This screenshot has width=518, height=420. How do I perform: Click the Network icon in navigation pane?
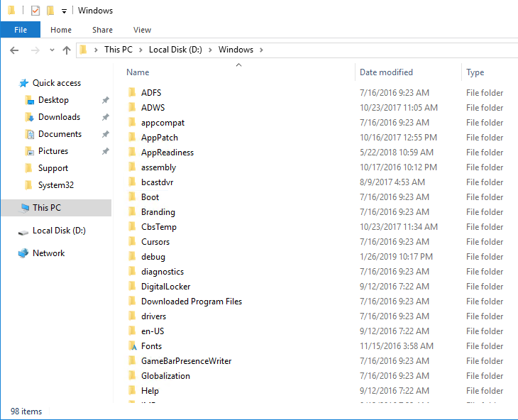23,253
